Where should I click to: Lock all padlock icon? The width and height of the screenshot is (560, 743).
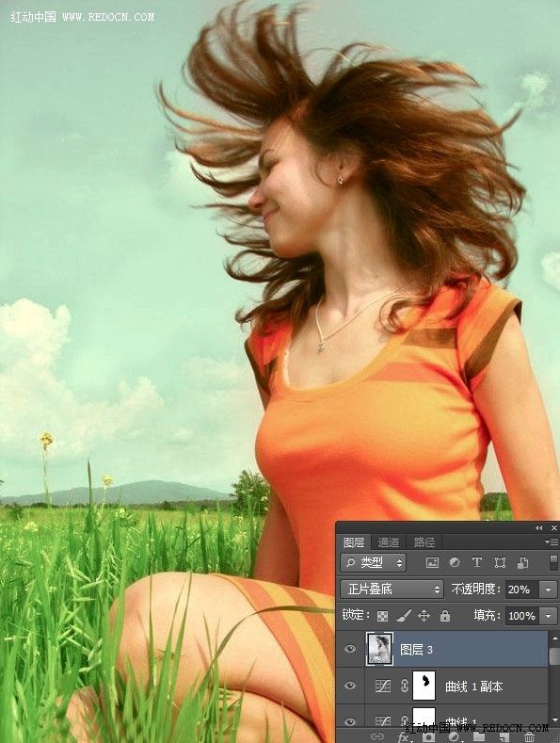[x=444, y=616]
